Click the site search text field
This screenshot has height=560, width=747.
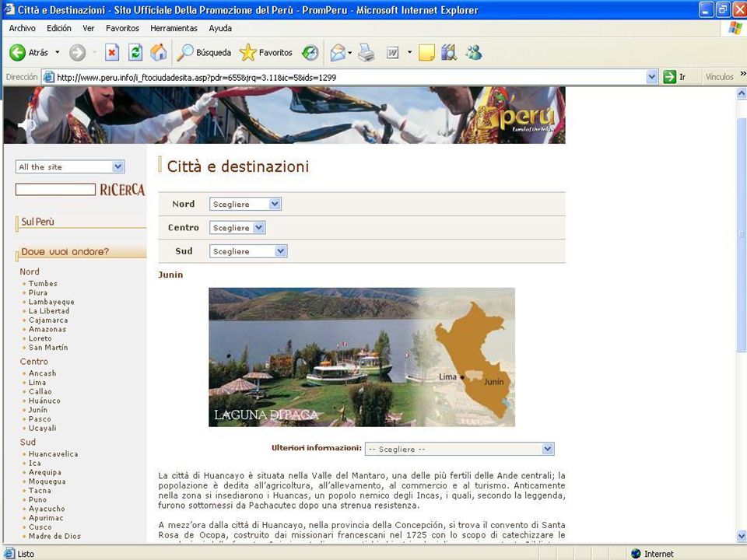(55, 190)
